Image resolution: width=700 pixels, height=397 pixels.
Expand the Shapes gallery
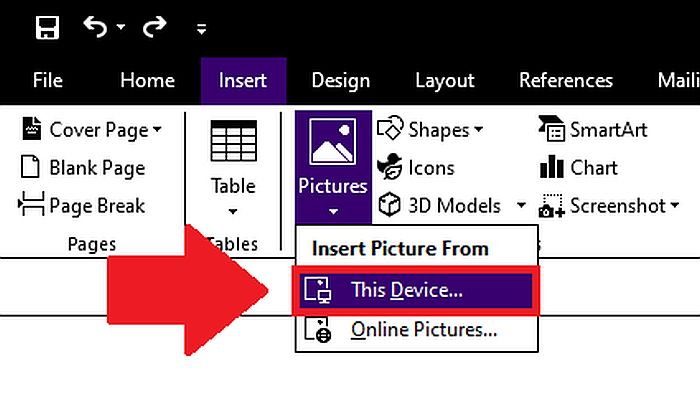click(x=430, y=130)
